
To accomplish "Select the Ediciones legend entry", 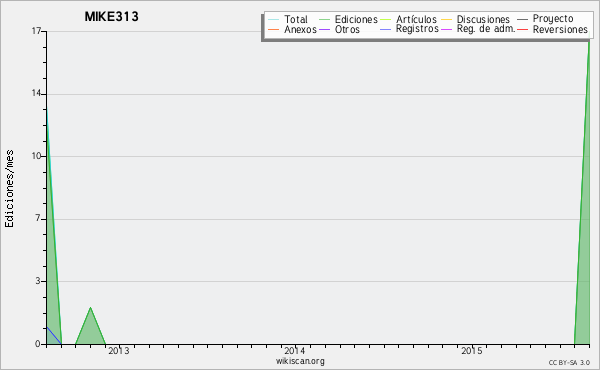I will [356, 19].
